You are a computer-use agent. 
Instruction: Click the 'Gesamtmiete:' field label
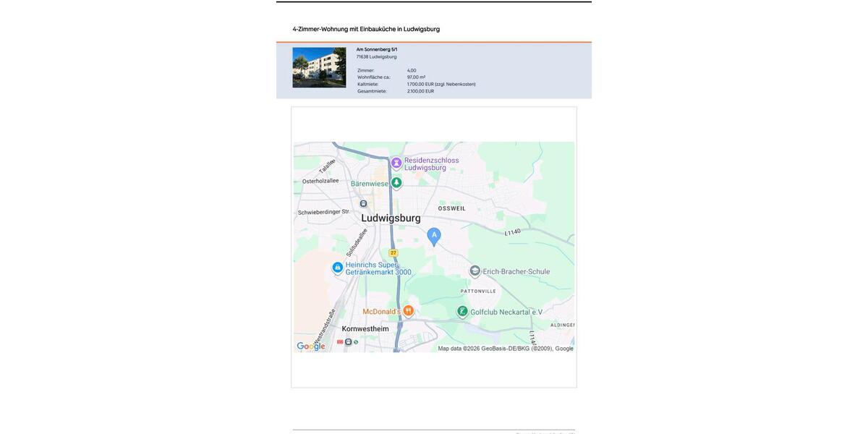(x=372, y=91)
